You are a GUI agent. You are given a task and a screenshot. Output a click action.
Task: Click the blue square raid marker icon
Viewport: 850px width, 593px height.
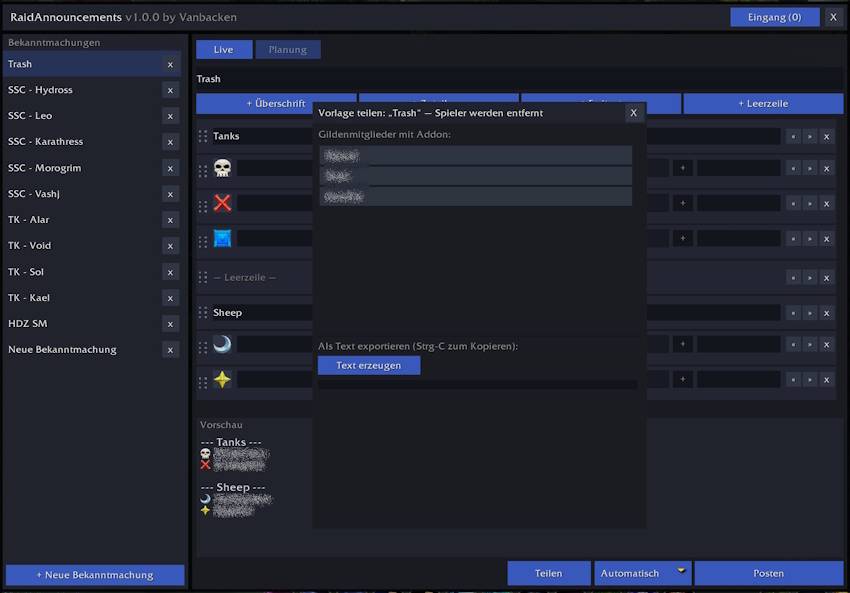(x=222, y=239)
